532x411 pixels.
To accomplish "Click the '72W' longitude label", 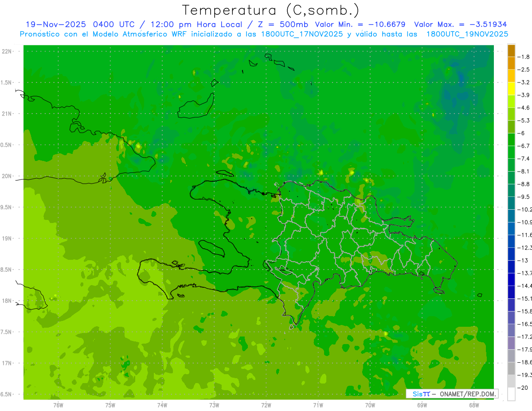I will (266, 405).
